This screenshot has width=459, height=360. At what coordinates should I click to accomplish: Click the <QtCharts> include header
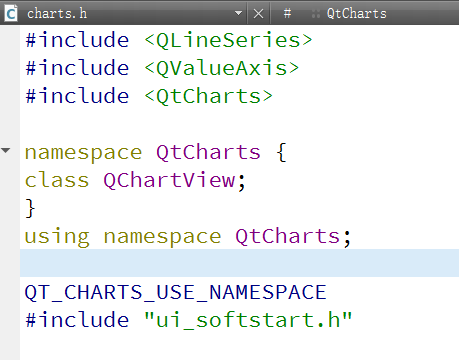pyautogui.click(x=208, y=96)
